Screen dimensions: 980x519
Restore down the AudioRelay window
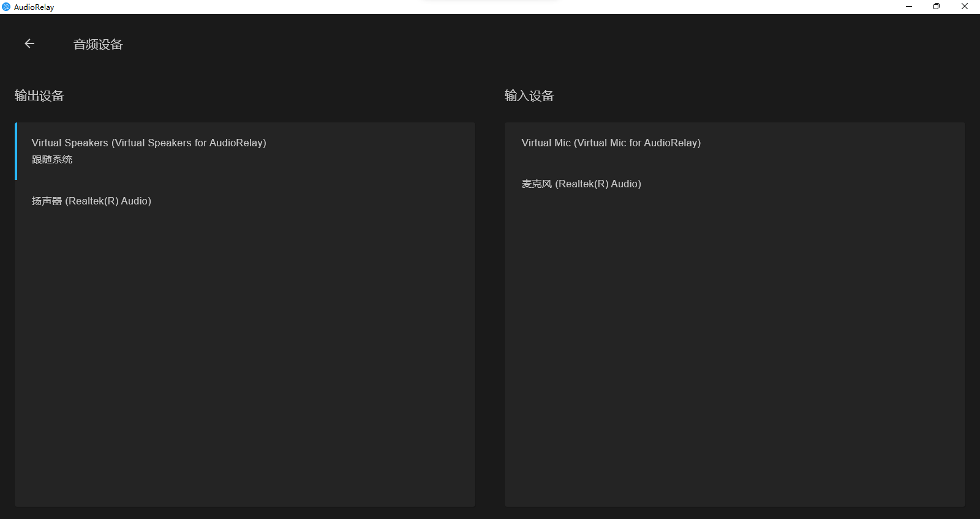click(937, 7)
